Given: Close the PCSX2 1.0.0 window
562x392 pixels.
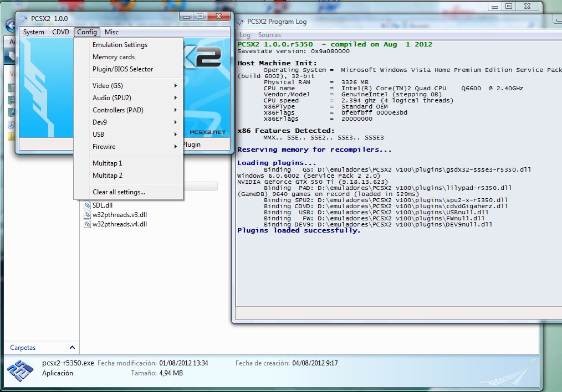Looking at the screenshot, I should click(x=218, y=17).
